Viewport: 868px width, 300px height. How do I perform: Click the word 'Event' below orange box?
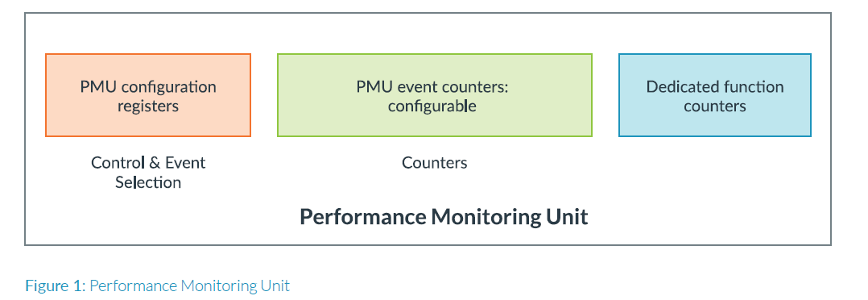coord(185,163)
